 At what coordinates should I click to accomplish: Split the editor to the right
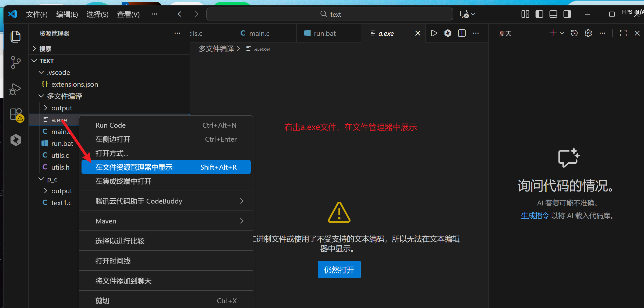[462, 33]
